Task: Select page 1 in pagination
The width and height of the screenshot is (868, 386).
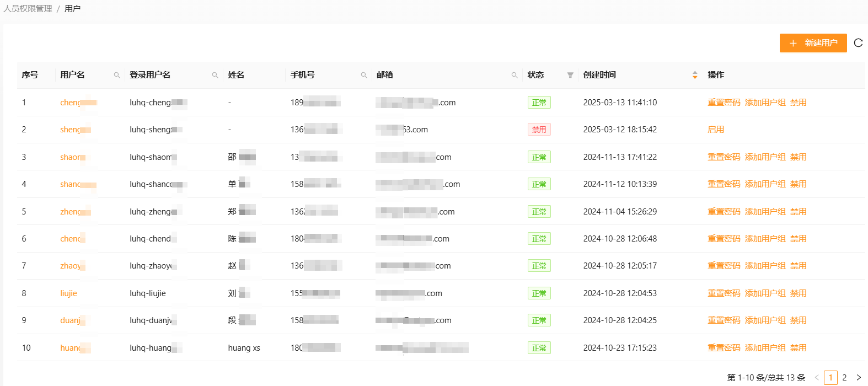Action: click(x=831, y=378)
